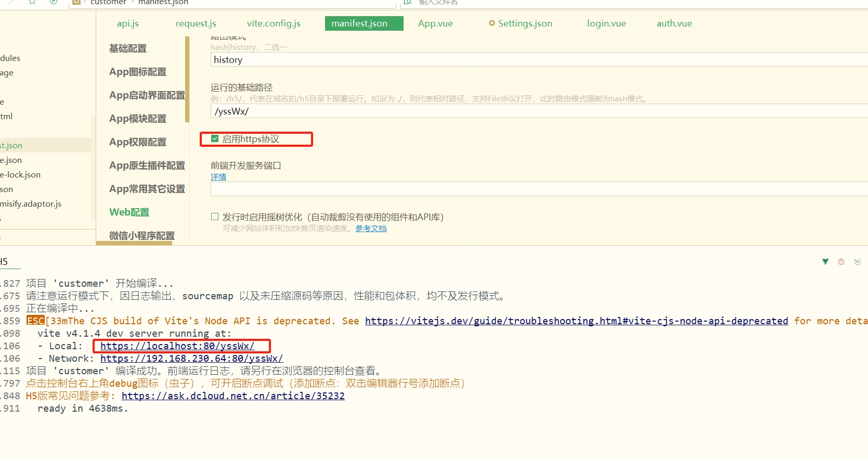868x458 pixels.
Task: Open the debug bug icon in console
Action: (x=841, y=262)
